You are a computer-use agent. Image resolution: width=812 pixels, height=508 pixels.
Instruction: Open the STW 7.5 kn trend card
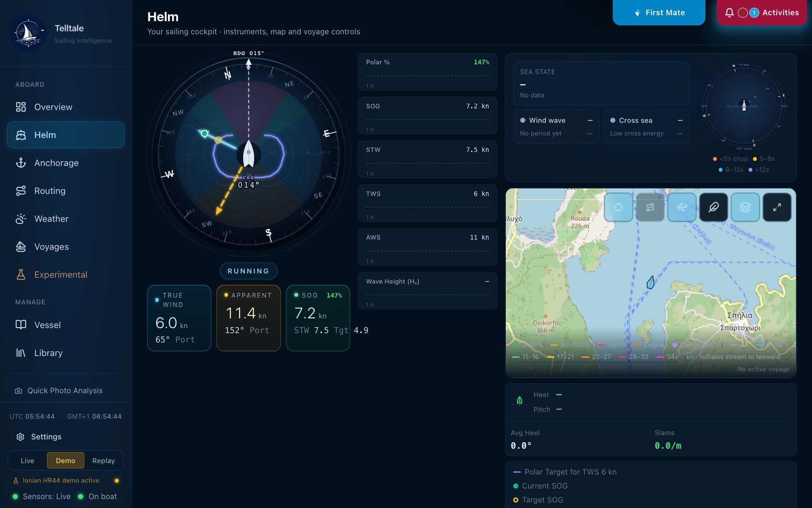(427, 159)
